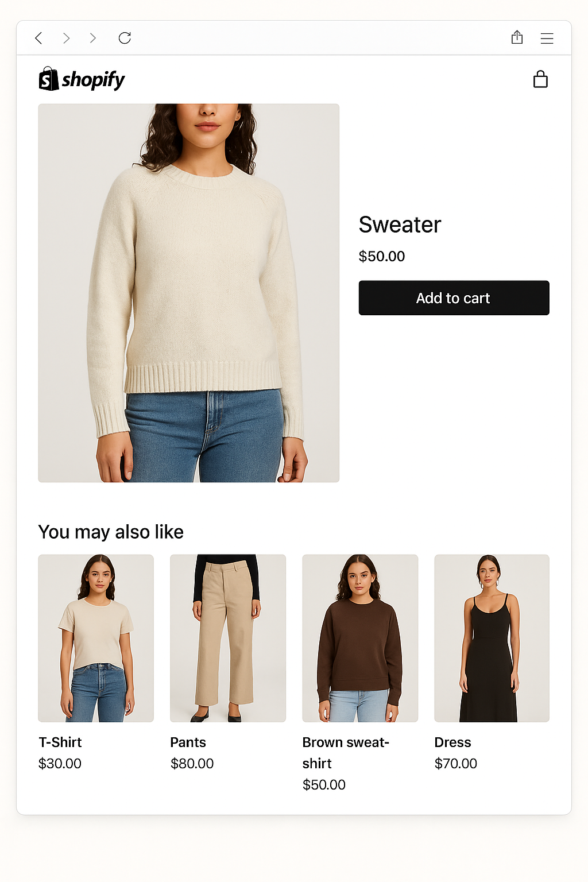Viewport: 588px width, 882px height.
Task: Click the Sweater product heading
Action: tap(400, 225)
